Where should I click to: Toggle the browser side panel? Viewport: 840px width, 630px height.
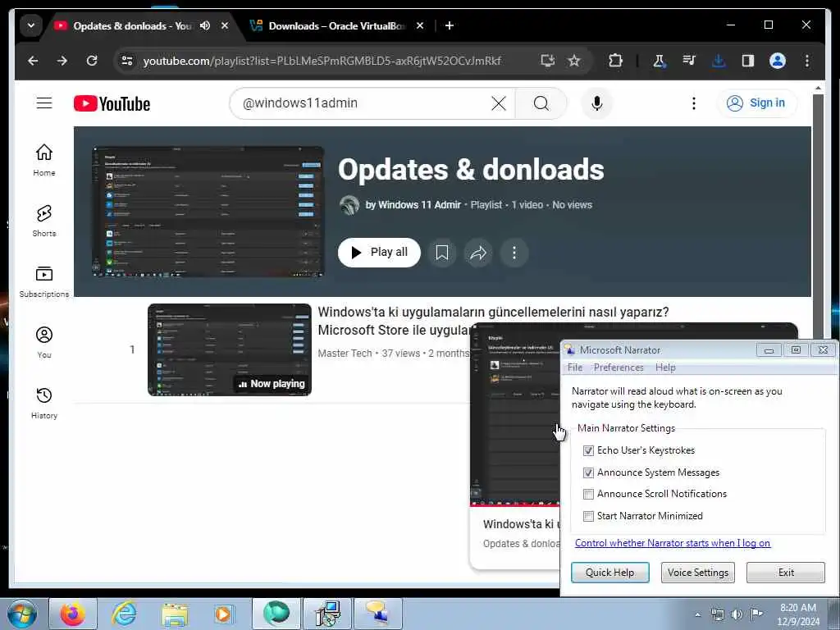click(748, 61)
